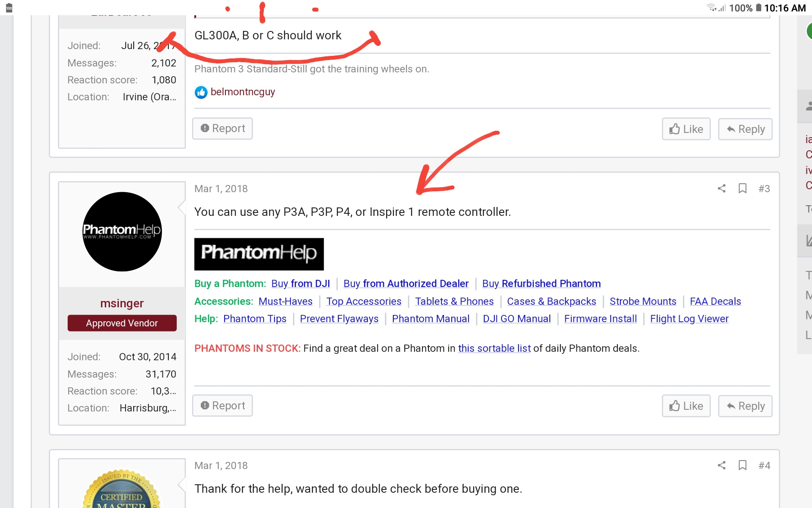The height and width of the screenshot is (508, 812).
Task: Open the Flight Log Viewer link
Action: click(689, 319)
